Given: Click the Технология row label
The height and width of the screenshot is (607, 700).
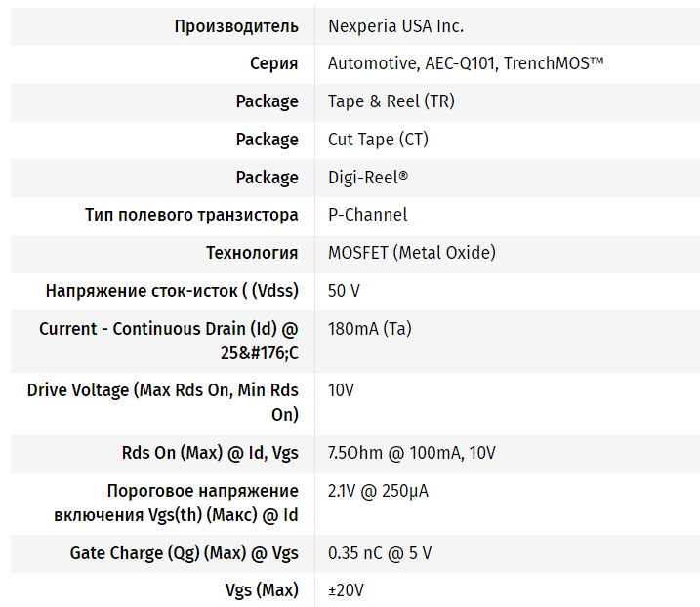Looking at the screenshot, I should coord(252,253).
